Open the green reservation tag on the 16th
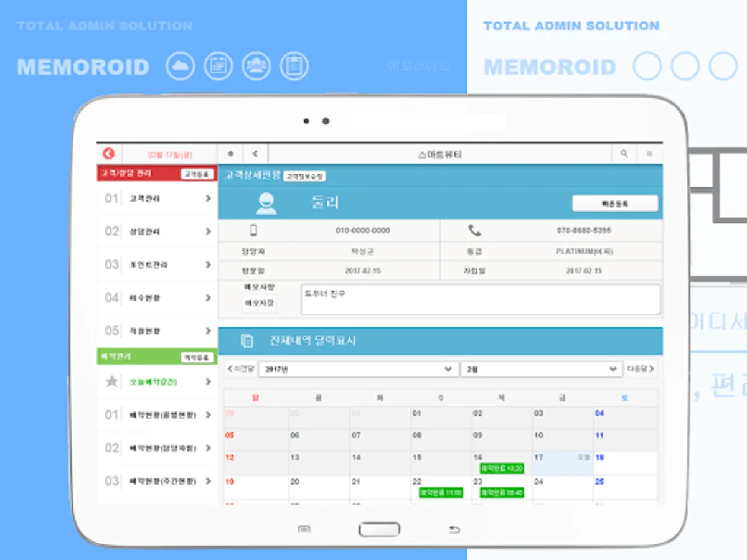This screenshot has height=560, width=747. coord(502,469)
